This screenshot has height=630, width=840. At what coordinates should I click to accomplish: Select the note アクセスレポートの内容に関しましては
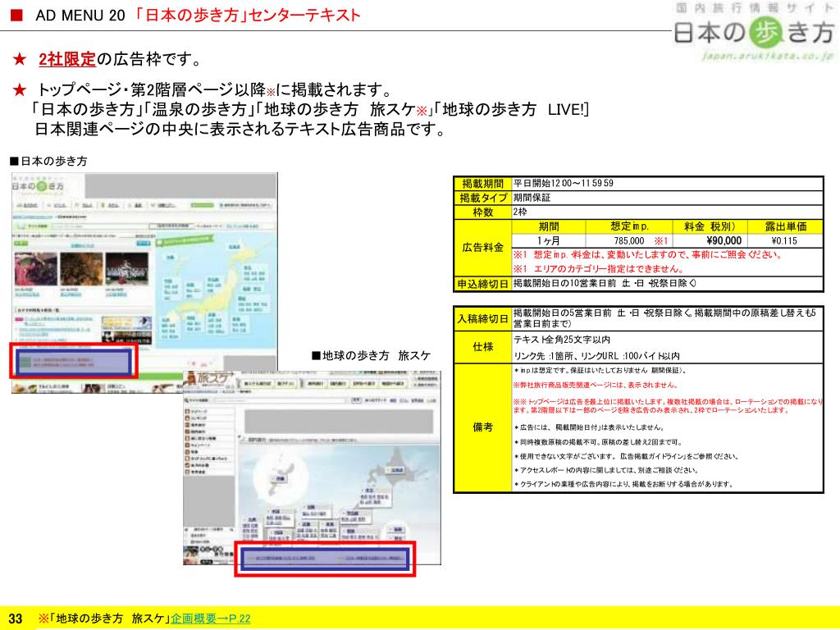[606, 470]
